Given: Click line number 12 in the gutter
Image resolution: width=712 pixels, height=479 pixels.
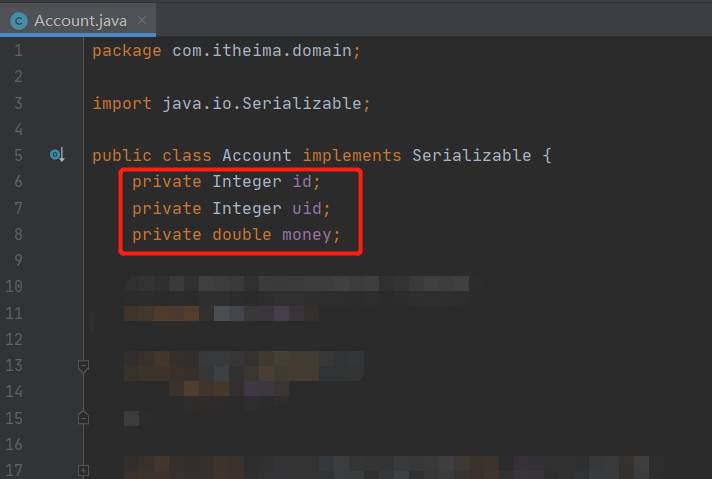Looking at the screenshot, I should tap(14, 339).
